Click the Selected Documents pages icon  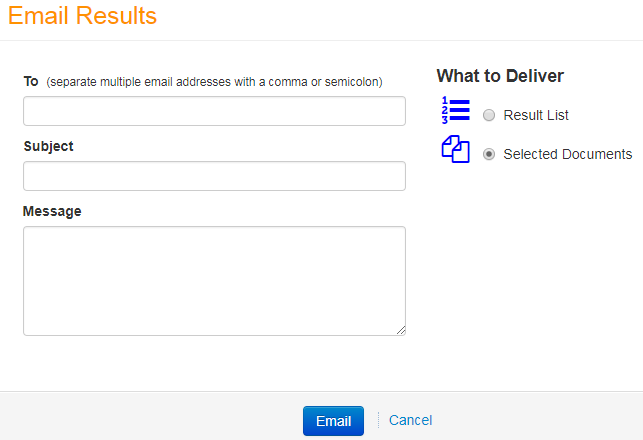click(455, 149)
